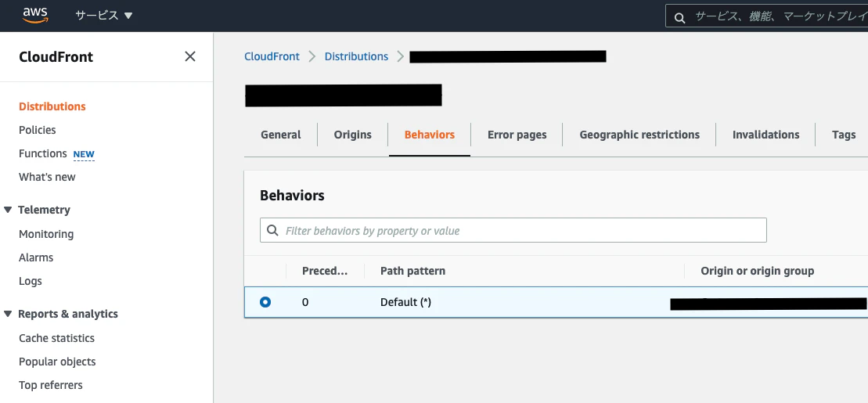Select the Default (*) behavior radio button
Screen dimensions: 868x403
tap(265, 302)
